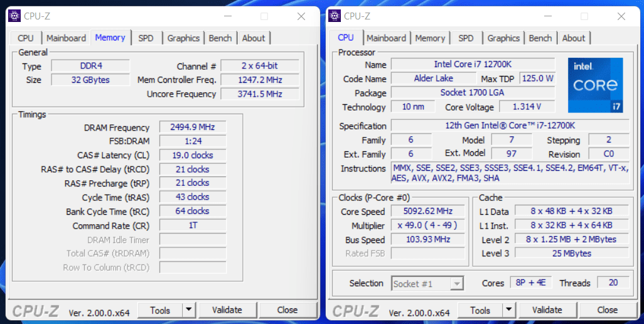Open About tab in right window
The width and height of the screenshot is (644, 324).
(573, 38)
